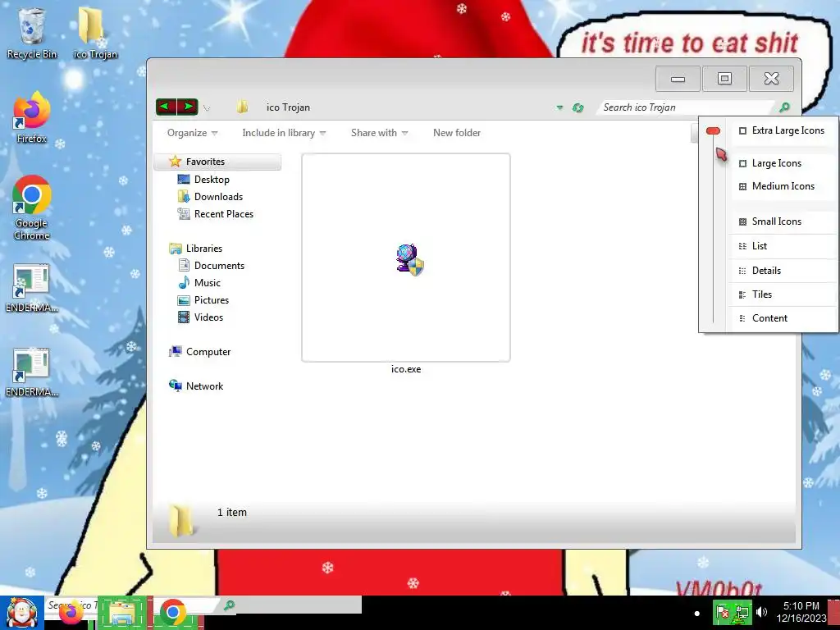This screenshot has height=630, width=840.
Task: Click the volume speaker tray icon
Action: click(x=761, y=612)
